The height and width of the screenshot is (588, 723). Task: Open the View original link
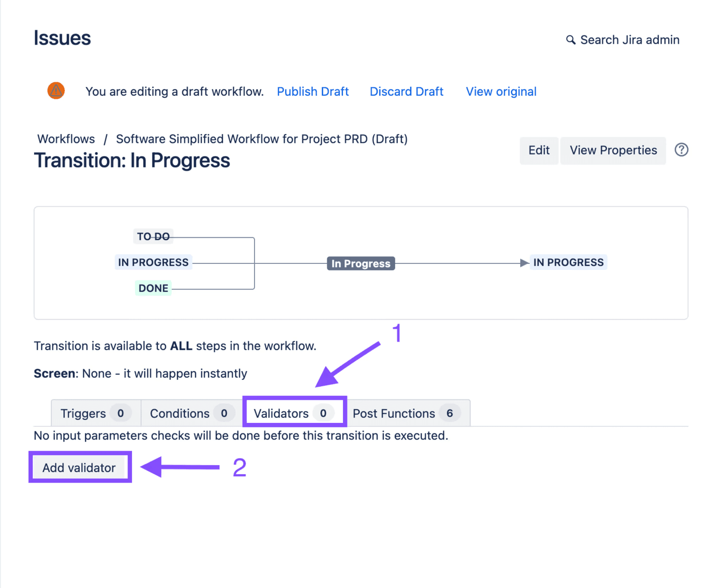501,91
